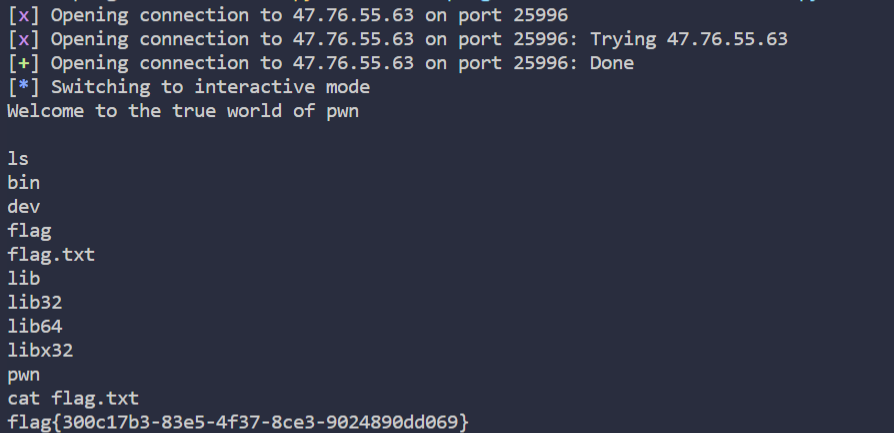Select the 'lib64' directory entry
Viewport: 894px width, 433px height.
click(x=35, y=326)
